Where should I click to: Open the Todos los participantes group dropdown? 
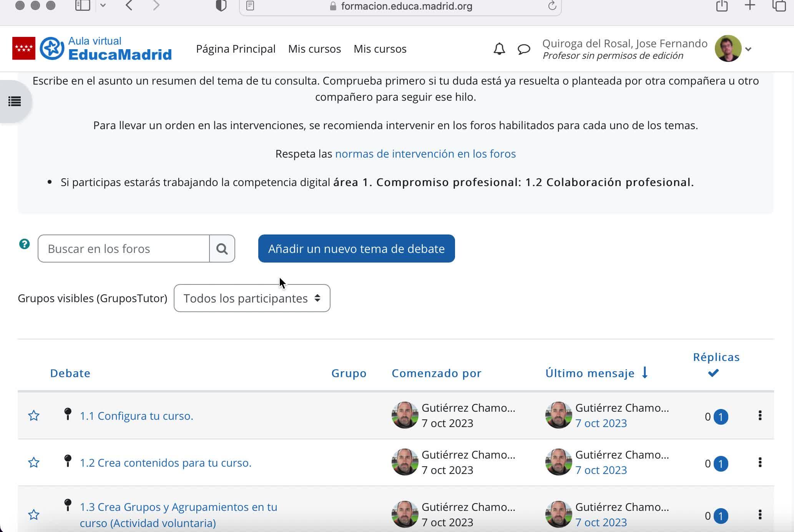(252, 298)
